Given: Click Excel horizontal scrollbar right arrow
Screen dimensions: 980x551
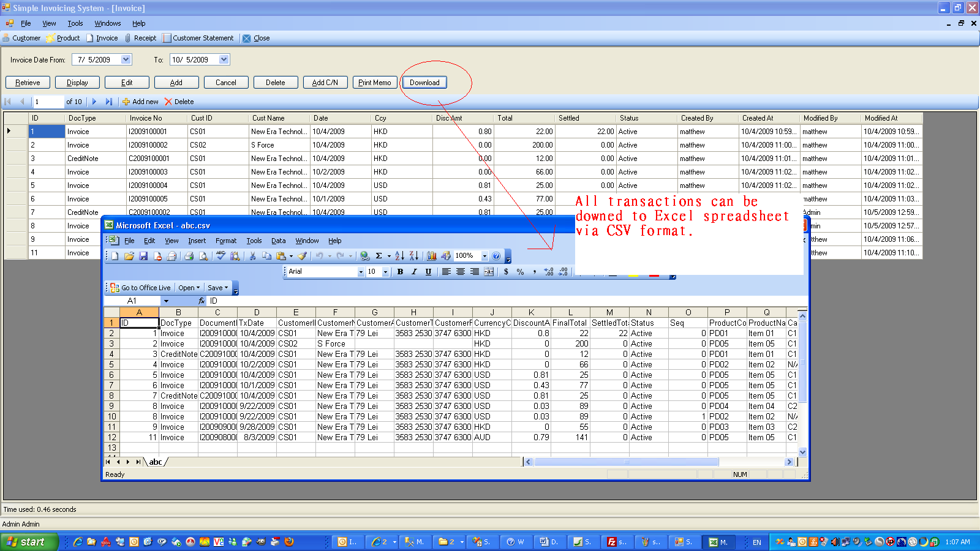Looking at the screenshot, I should [x=789, y=462].
